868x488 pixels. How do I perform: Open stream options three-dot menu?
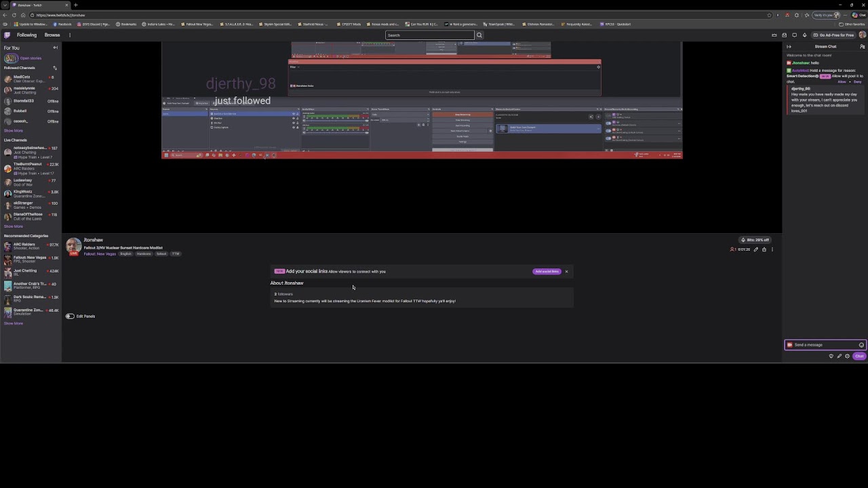pyautogui.click(x=772, y=249)
